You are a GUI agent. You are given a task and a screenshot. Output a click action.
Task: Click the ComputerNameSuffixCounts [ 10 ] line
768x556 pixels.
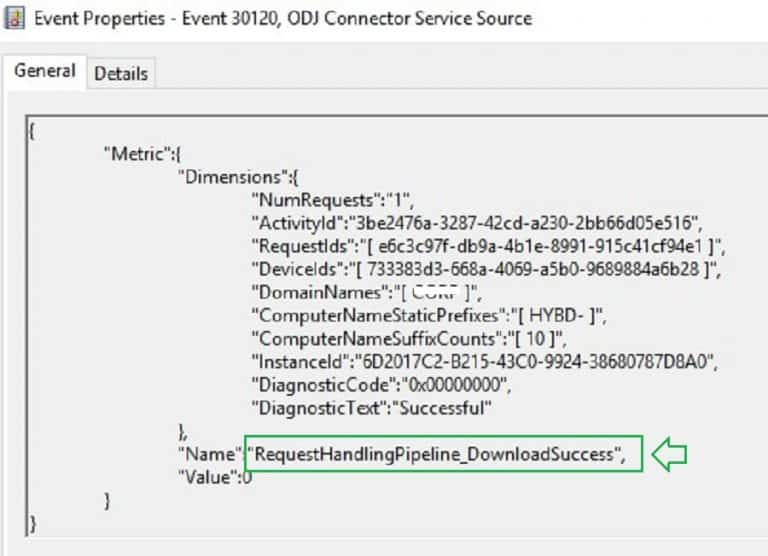[x=409, y=338]
